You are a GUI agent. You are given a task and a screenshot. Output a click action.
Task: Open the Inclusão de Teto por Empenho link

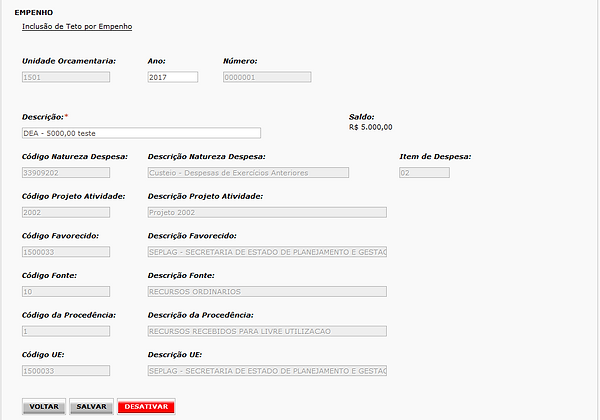click(x=77, y=26)
